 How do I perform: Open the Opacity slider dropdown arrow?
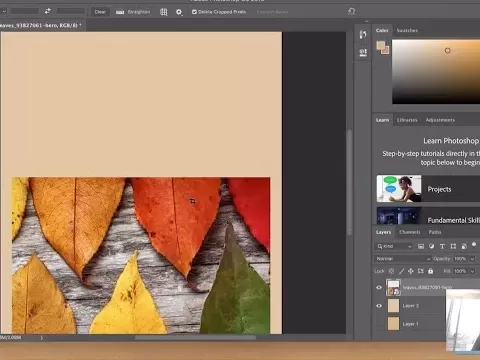472,259
